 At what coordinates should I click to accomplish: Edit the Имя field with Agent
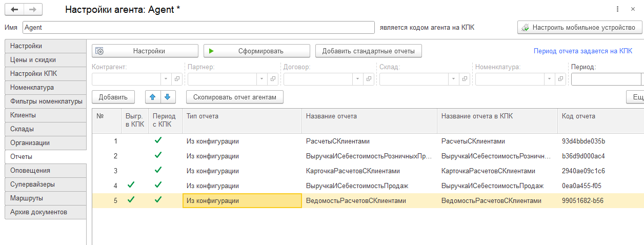(x=198, y=28)
